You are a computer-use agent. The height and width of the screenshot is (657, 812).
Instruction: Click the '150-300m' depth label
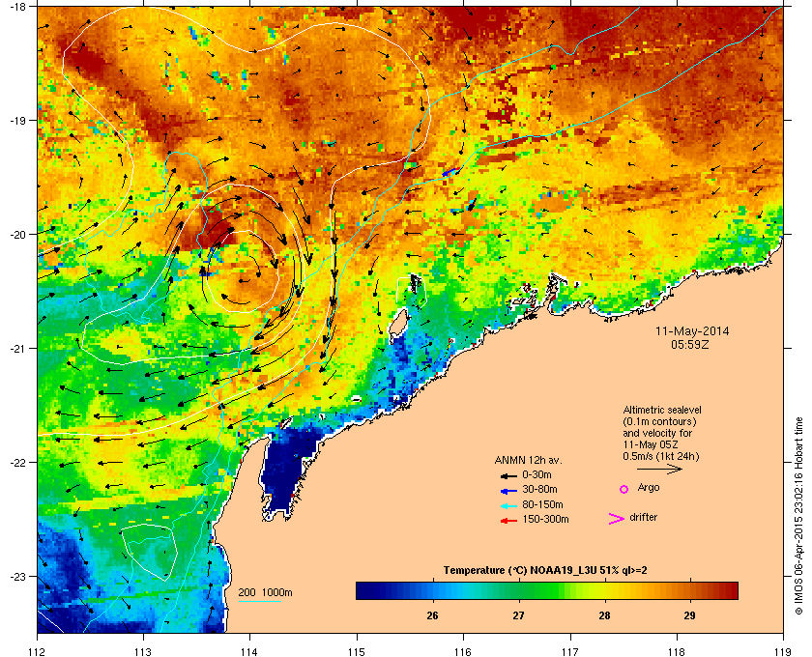click(x=545, y=519)
